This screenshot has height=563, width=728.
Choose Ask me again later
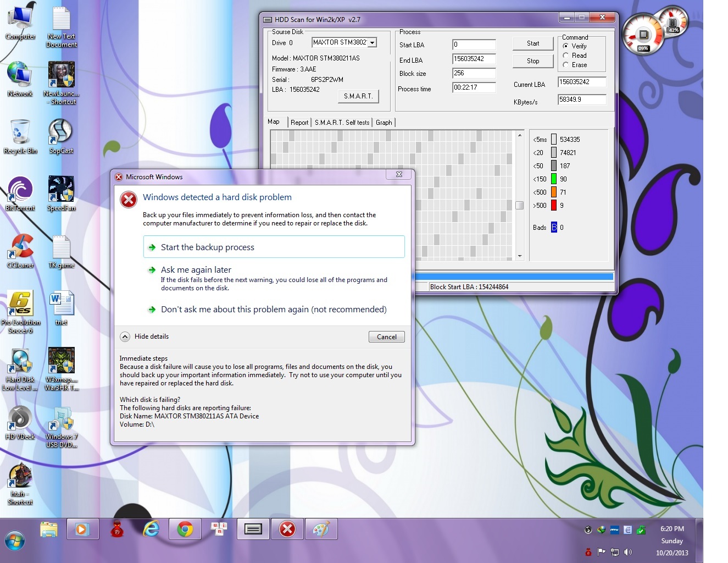[x=274, y=278]
